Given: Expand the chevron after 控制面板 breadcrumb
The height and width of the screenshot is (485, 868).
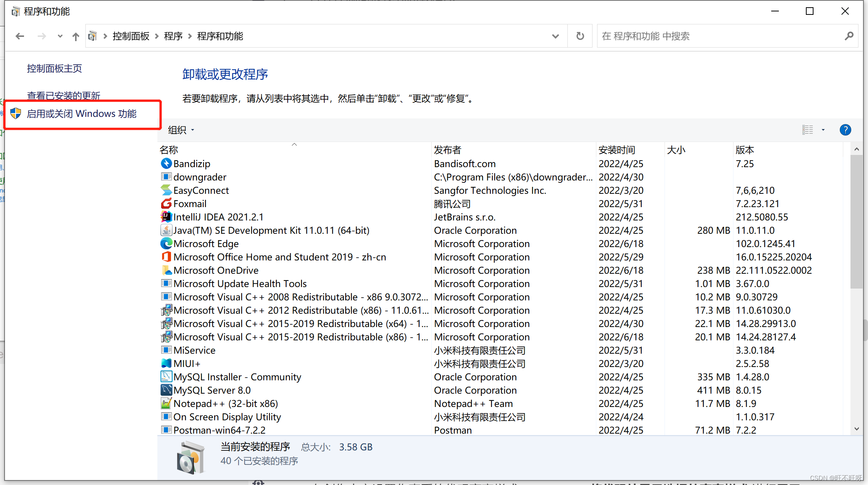Looking at the screenshot, I should 157,36.
